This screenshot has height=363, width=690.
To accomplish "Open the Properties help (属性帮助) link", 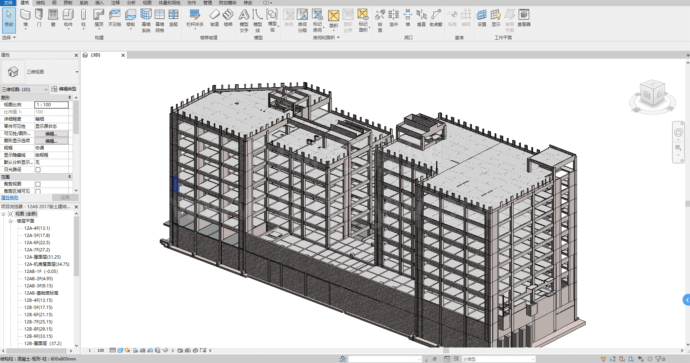I will pos(10,198).
